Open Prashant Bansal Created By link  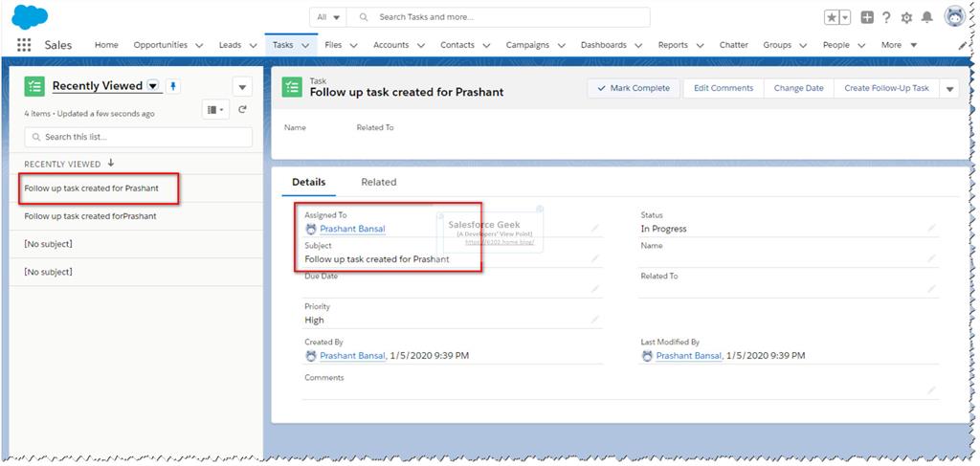pyautogui.click(x=353, y=356)
